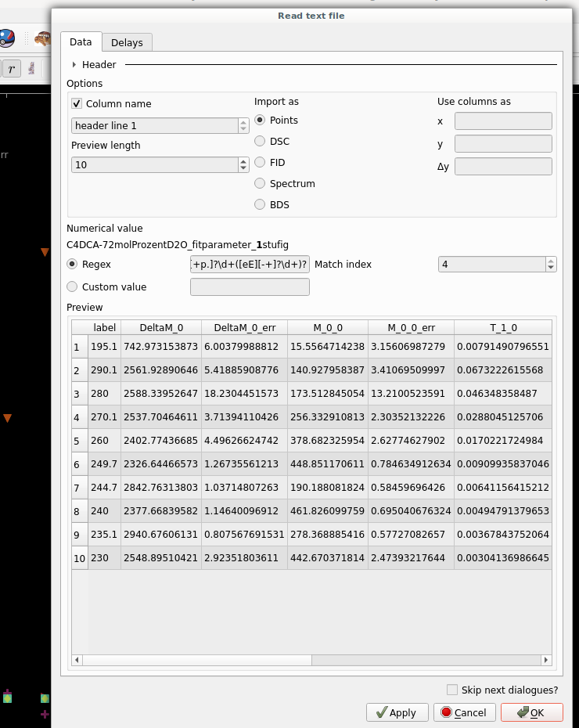Select the Custom value radio button

click(73, 287)
